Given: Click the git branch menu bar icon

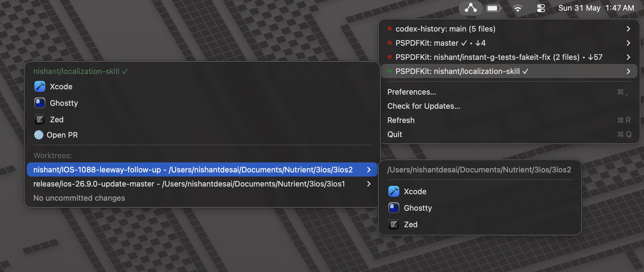Looking at the screenshot, I should [x=471, y=8].
